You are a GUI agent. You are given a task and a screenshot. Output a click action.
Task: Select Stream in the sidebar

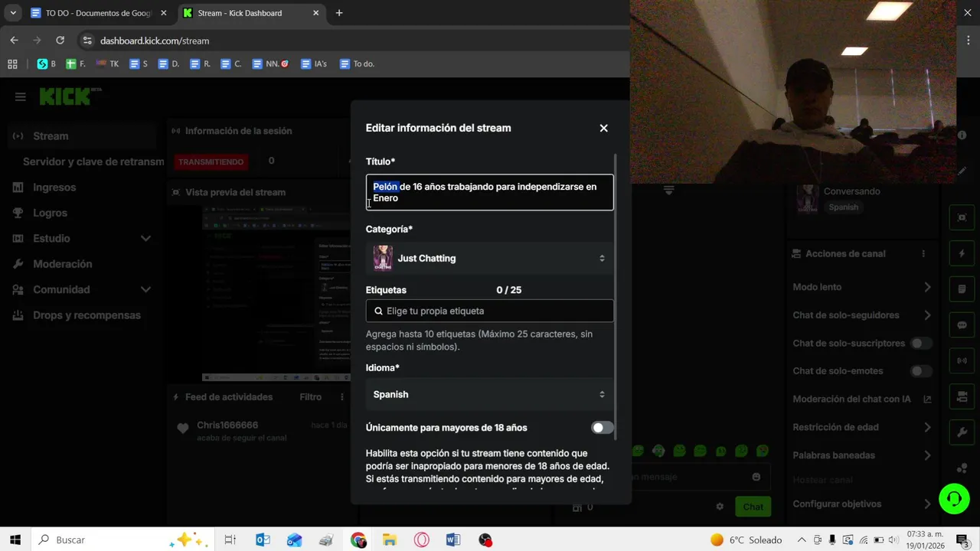click(83, 136)
